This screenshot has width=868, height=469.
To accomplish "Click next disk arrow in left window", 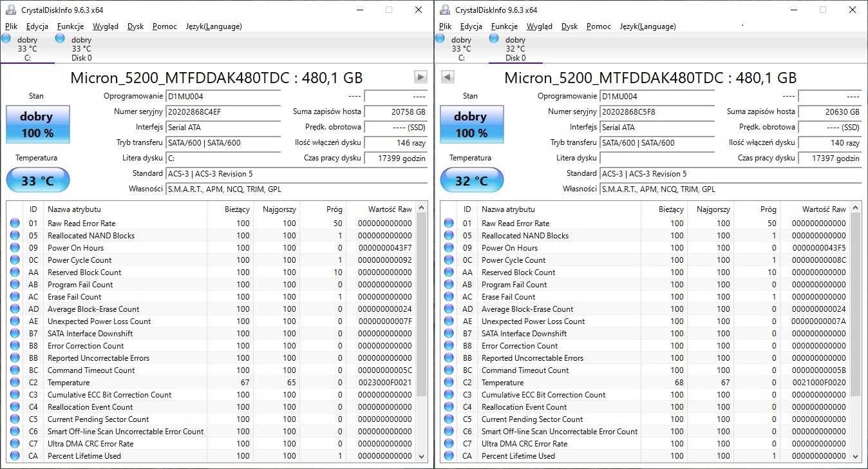I will (420, 77).
